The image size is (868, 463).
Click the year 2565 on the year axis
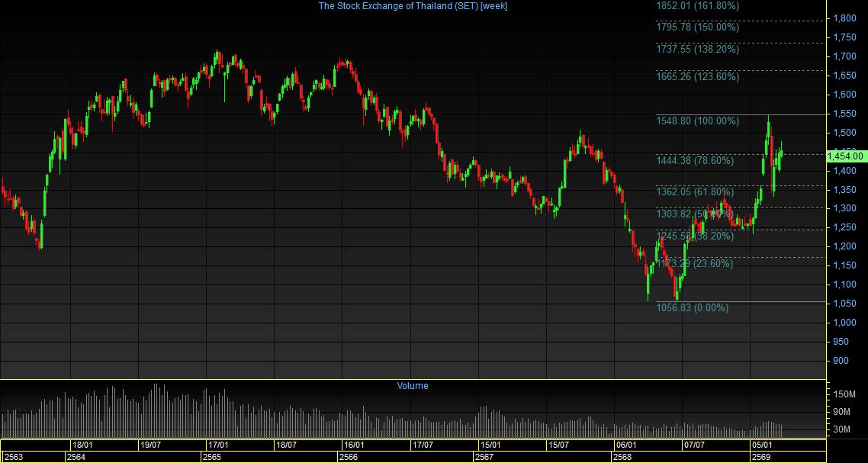(212, 457)
